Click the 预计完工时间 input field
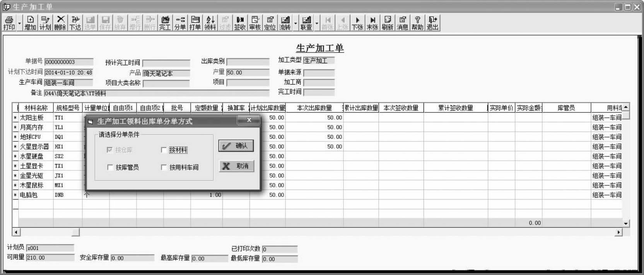Viewport: 644px width, 275px height. pyautogui.click(x=166, y=63)
